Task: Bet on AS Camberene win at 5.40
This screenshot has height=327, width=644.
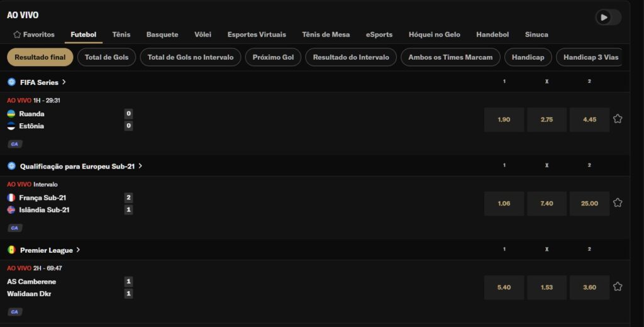Action: coord(504,287)
